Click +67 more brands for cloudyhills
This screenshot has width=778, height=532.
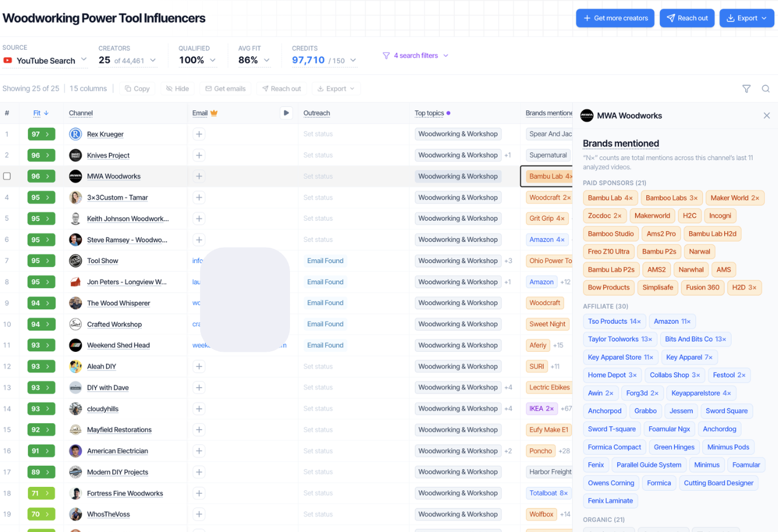pyautogui.click(x=566, y=408)
